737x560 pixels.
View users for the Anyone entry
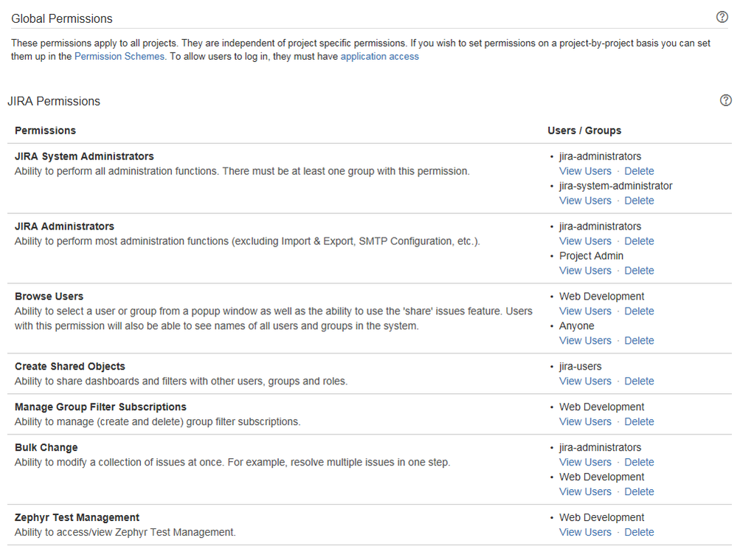click(x=585, y=341)
